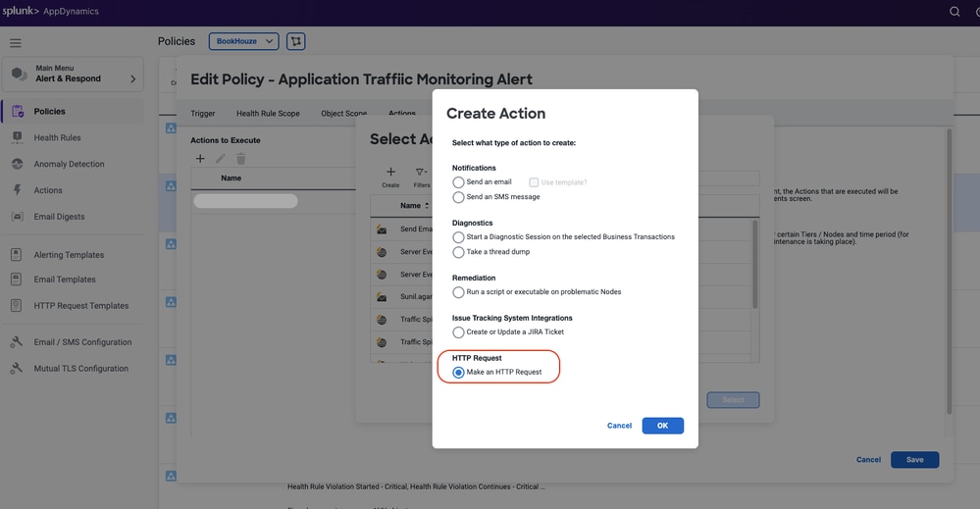The width and height of the screenshot is (980, 509).
Task: Open the BookHouze application dropdown
Action: [x=243, y=41]
